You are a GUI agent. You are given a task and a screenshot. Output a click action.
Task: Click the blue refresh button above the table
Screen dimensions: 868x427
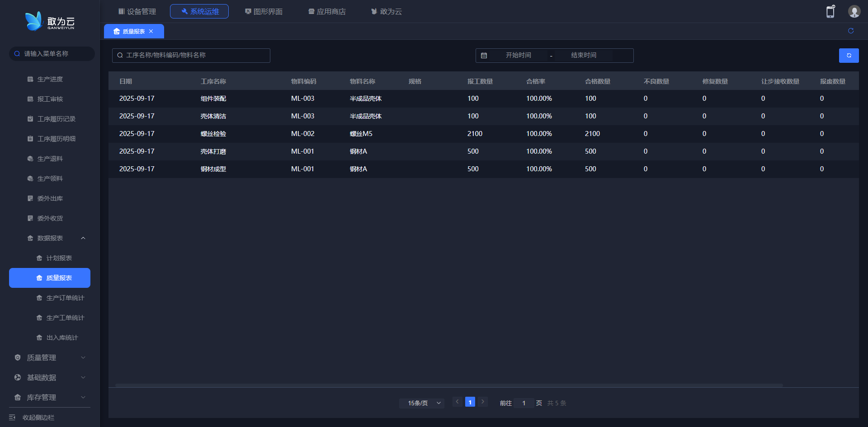click(x=849, y=56)
